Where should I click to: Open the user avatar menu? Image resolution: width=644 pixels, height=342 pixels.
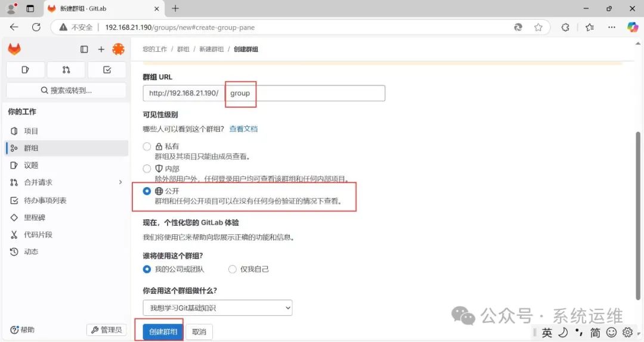pyautogui.click(x=118, y=49)
